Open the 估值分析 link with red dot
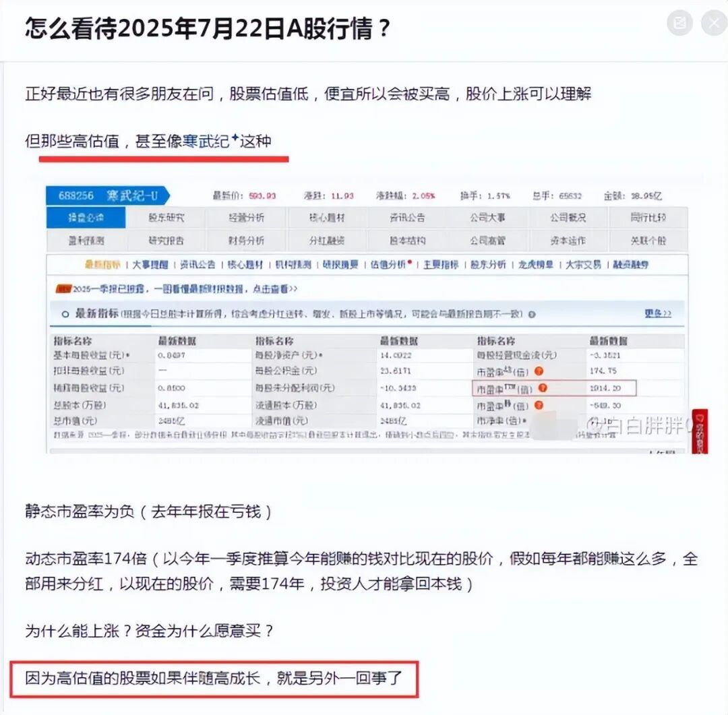The width and height of the screenshot is (728, 715). coord(391,264)
